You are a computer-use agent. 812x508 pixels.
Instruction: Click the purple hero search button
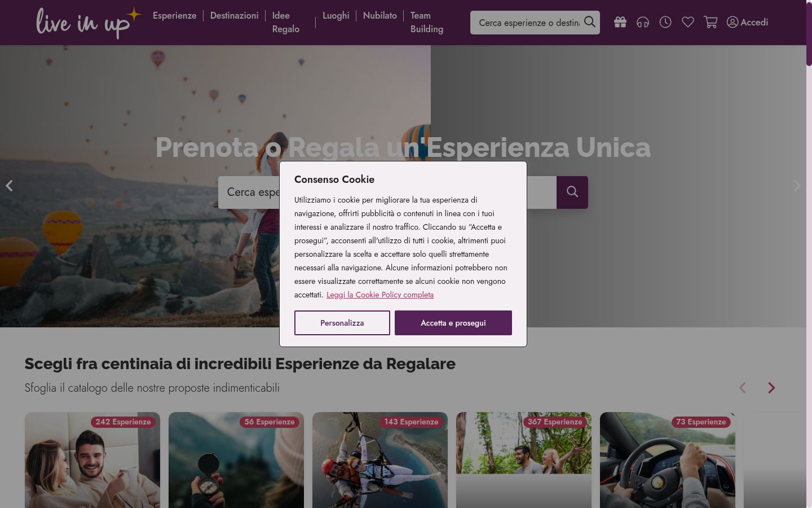click(572, 192)
